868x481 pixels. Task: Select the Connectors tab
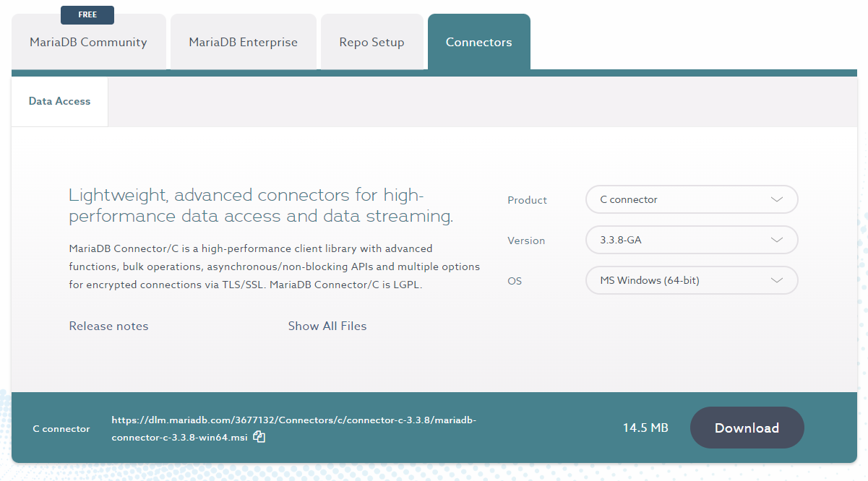tap(478, 42)
